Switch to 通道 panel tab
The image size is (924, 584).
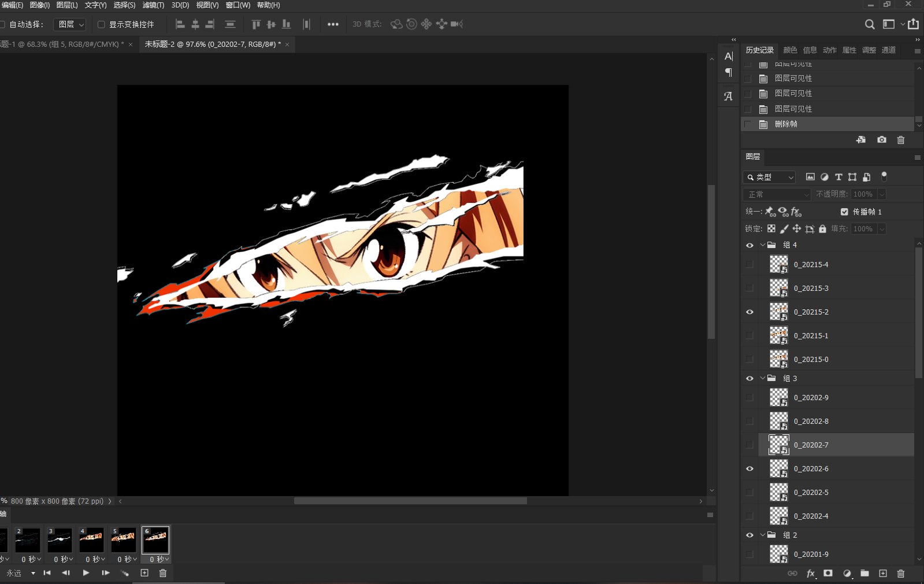click(889, 50)
